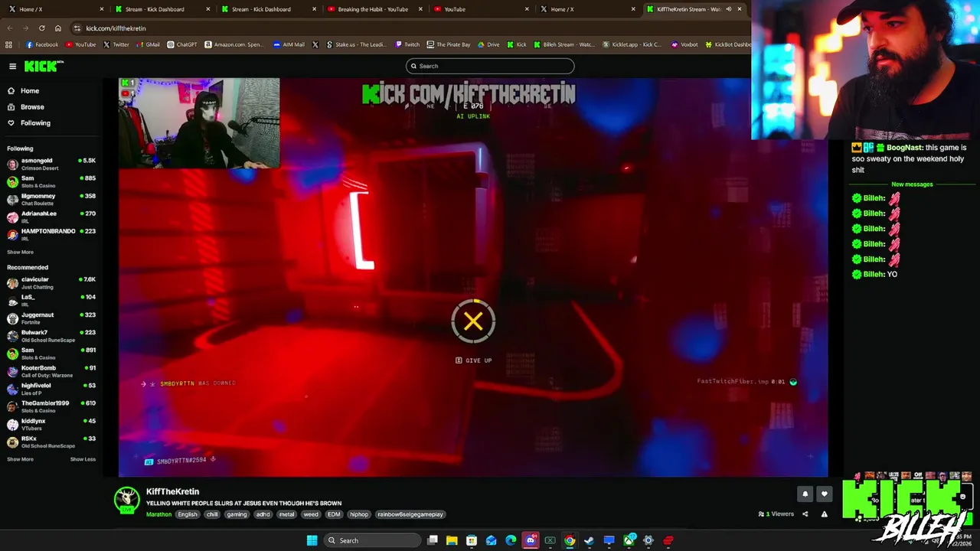Open Facebook bookmark
This screenshot has height=551, width=980.
[x=42, y=44]
